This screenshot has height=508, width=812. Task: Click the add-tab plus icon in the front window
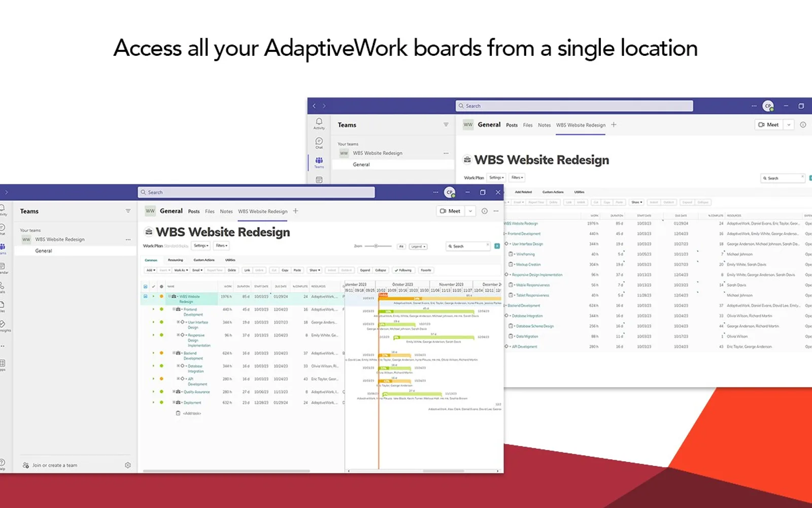click(296, 211)
